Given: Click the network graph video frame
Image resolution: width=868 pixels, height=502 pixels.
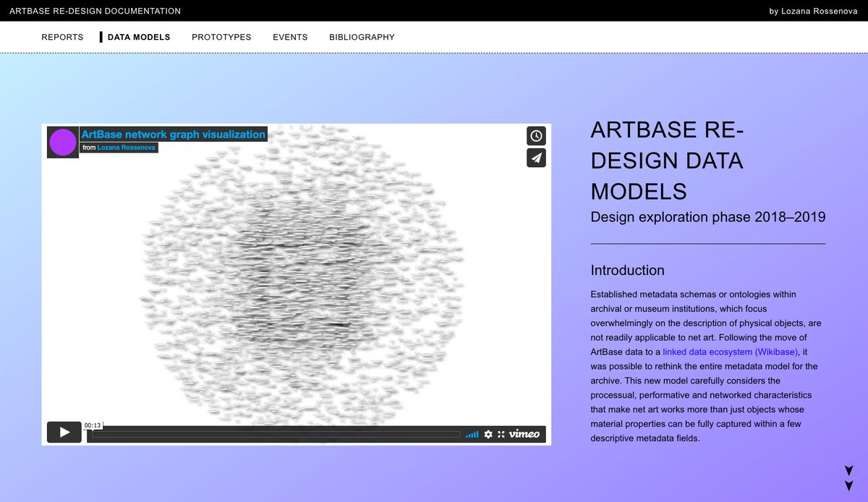Looking at the screenshot, I should pos(297,284).
